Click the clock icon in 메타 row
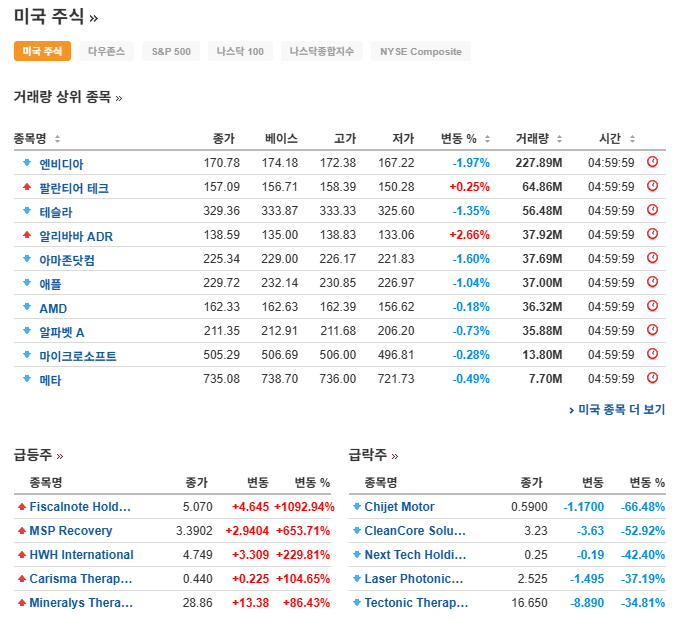Screen dimensions: 674x620 coord(652,378)
